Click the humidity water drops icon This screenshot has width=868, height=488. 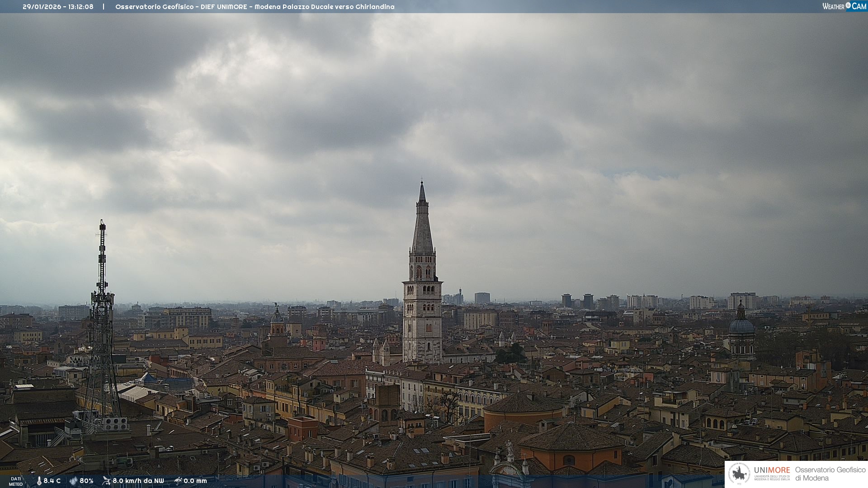pos(73,481)
